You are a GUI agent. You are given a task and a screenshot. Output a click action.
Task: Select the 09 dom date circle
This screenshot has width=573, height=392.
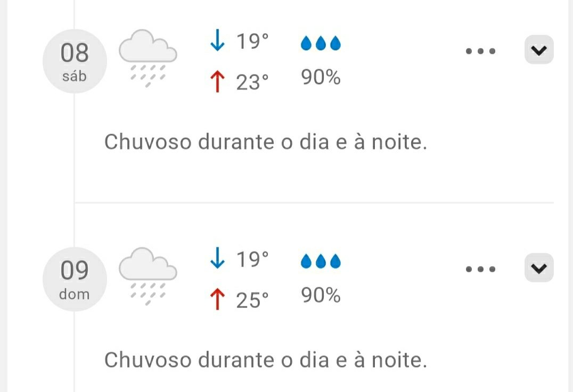[x=75, y=279]
